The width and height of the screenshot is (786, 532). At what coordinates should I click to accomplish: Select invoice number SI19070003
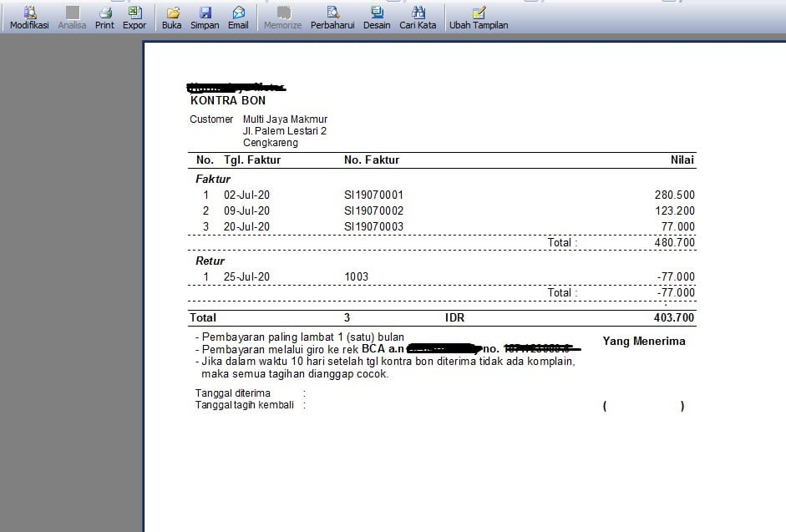373,226
